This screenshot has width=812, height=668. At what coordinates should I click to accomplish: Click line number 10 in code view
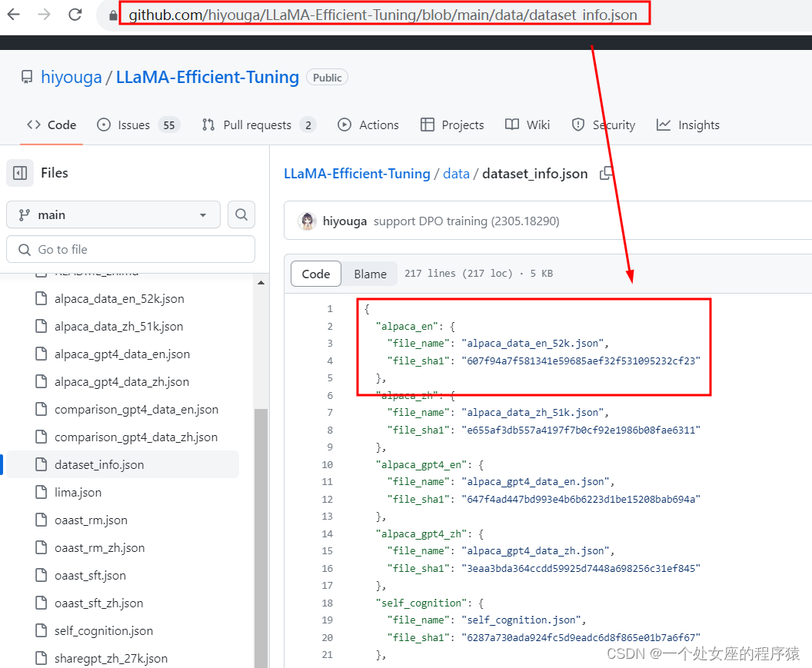click(328, 465)
